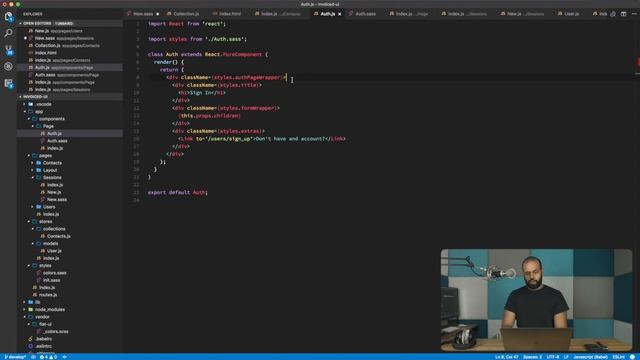The width and height of the screenshot is (640, 360).
Task: Click the feedback smiley in status bar
Action: (x=632, y=357)
